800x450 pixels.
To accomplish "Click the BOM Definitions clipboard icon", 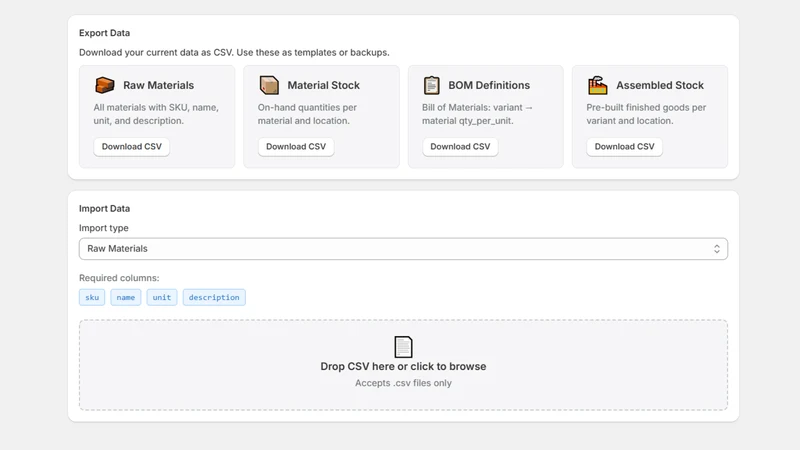I will (x=432, y=85).
